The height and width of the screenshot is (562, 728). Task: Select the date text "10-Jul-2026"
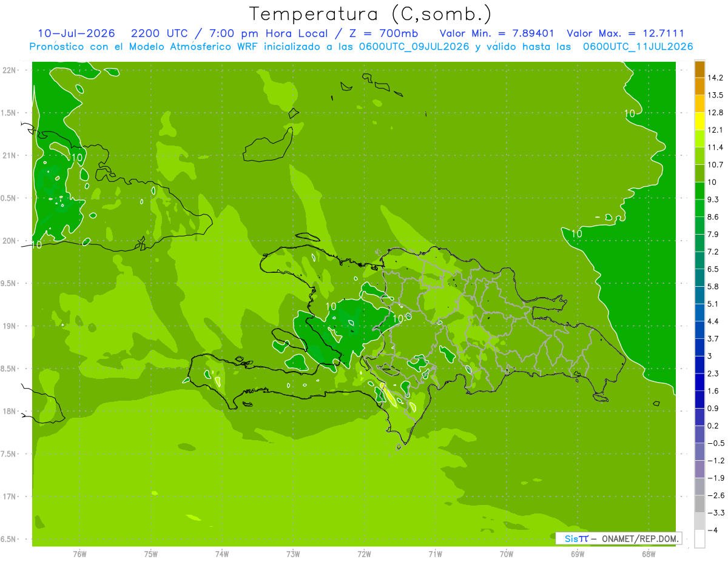[76, 33]
